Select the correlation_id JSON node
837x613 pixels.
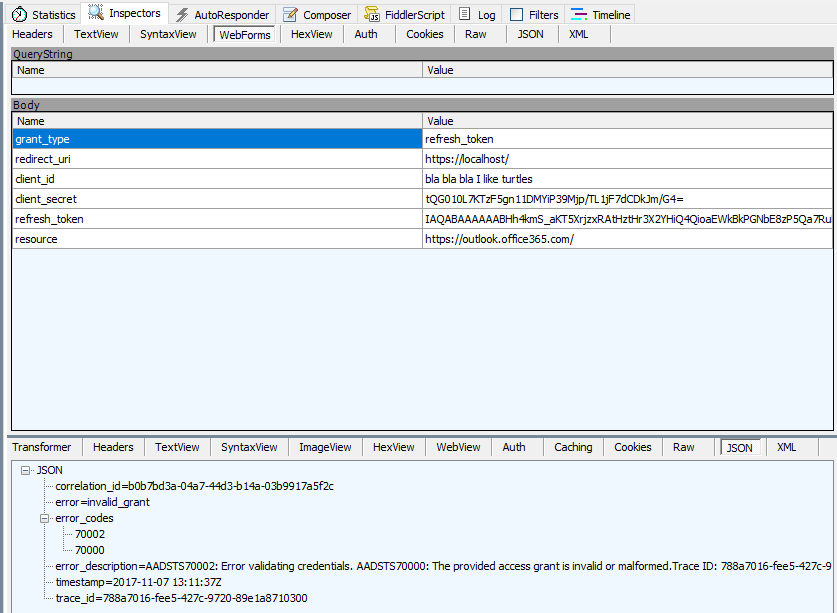tap(194, 486)
